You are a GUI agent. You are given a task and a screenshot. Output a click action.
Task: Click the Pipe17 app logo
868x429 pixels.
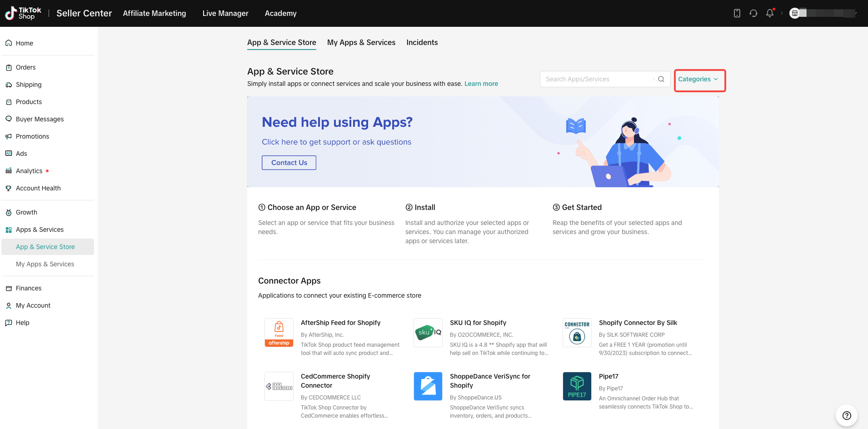click(x=577, y=386)
